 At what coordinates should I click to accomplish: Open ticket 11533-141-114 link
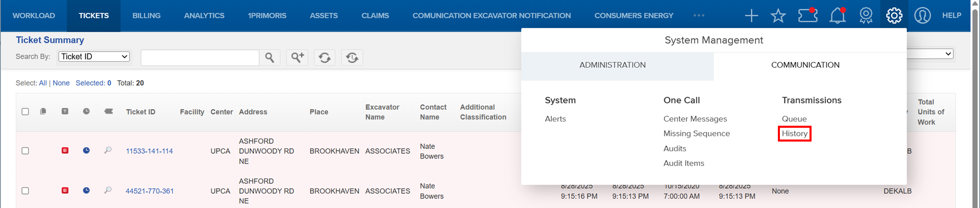tap(150, 151)
